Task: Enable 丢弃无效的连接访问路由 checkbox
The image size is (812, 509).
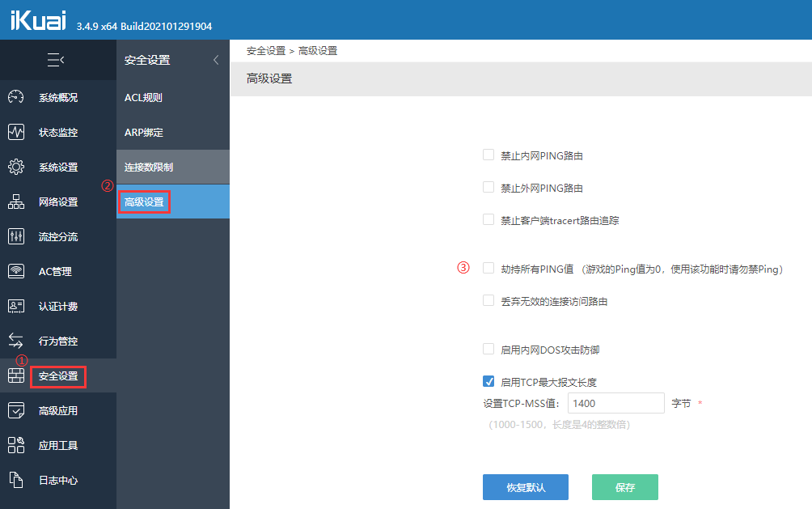Action: click(488, 300)
